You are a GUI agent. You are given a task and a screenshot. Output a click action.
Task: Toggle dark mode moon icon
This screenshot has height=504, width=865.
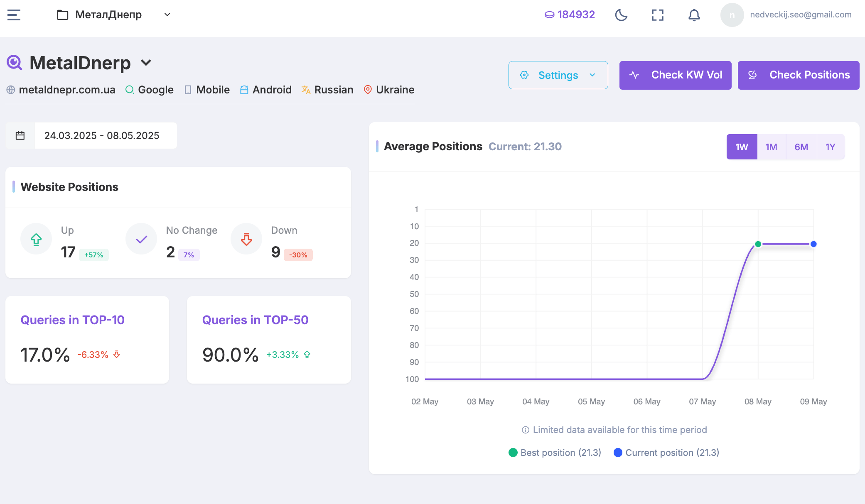621,15
